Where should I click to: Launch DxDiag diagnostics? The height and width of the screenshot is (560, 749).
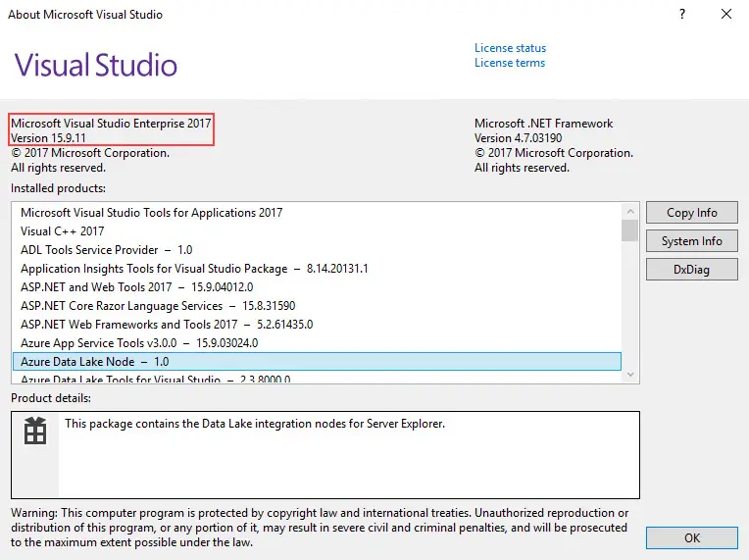point(692,270)
